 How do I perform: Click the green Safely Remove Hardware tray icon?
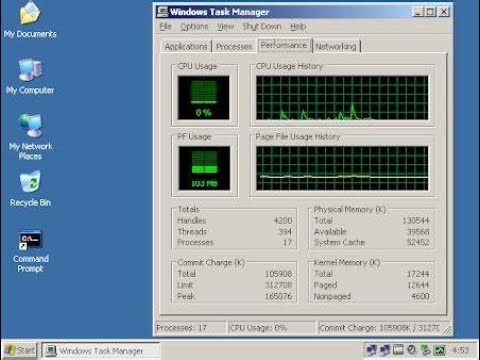pyautogui.click(x=425, y=350)
